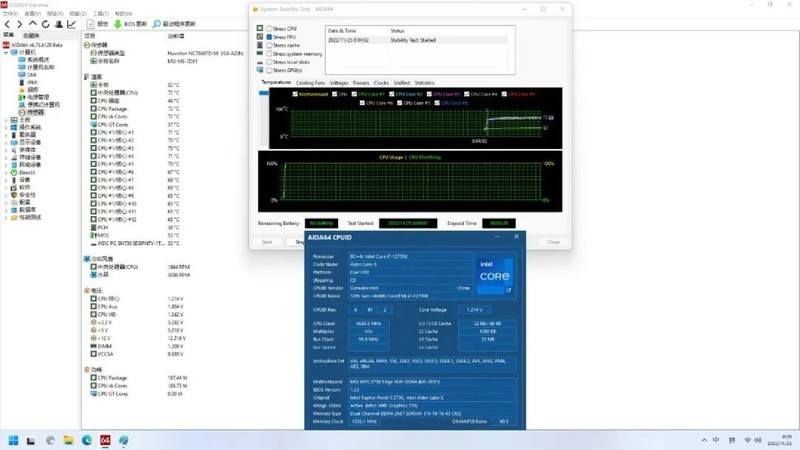Expand the 显示设备 tree node
The image size is (800, 450).
point(6,142)
